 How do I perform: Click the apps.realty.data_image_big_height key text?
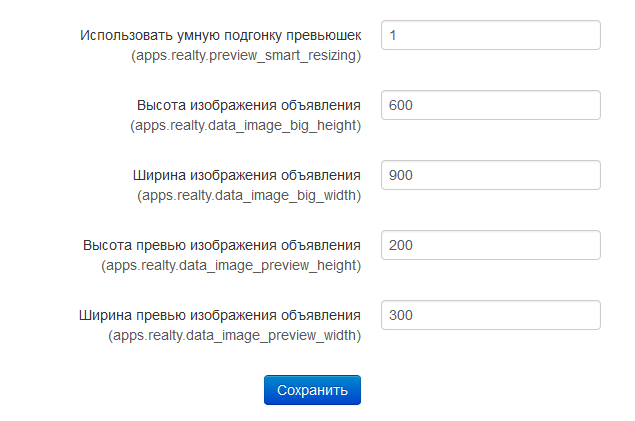pyautogui.click(x=245, y=125)
